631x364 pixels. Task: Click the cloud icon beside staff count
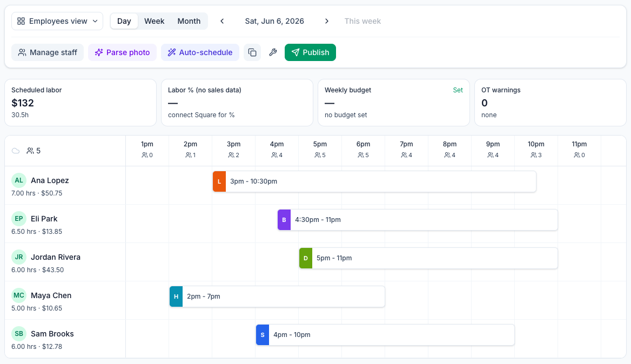click(16, 151)
